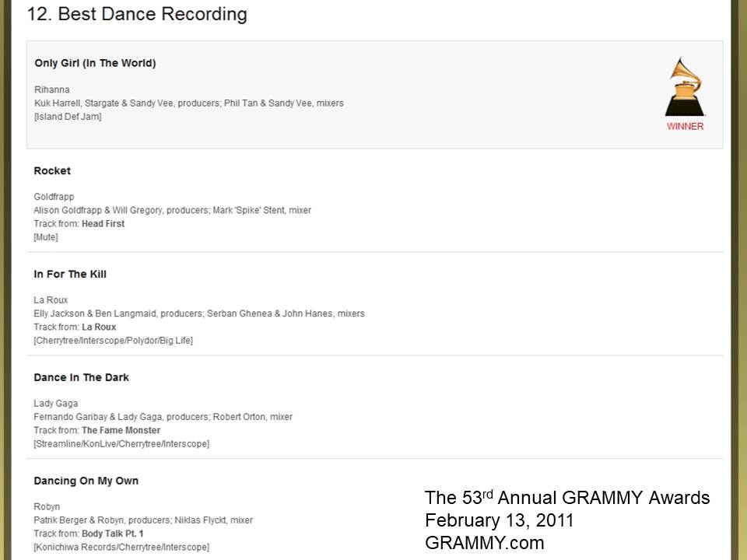Viewport: 747px width, 560px height.
Task: Select the 'Dancing On My Own' title
Action: (86, 481)
